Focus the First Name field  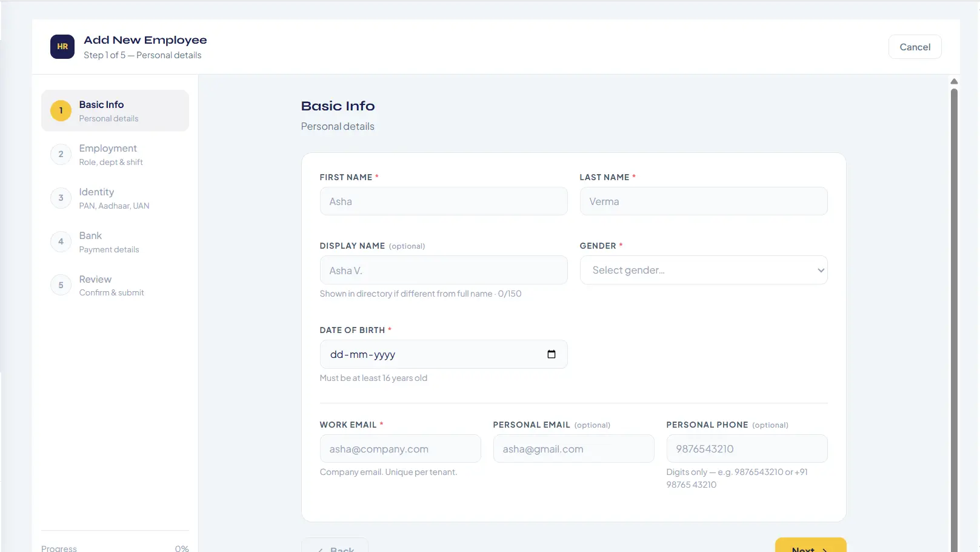coord(444,201)
